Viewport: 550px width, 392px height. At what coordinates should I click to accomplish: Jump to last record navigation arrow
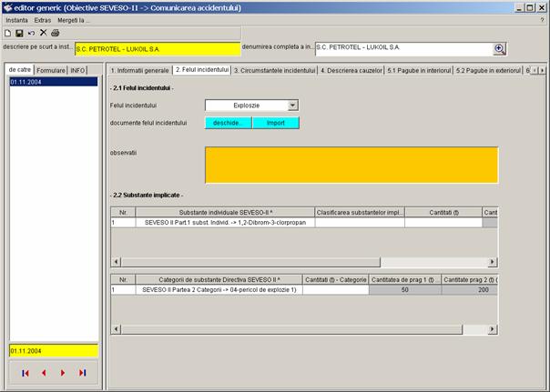point(82,373)
